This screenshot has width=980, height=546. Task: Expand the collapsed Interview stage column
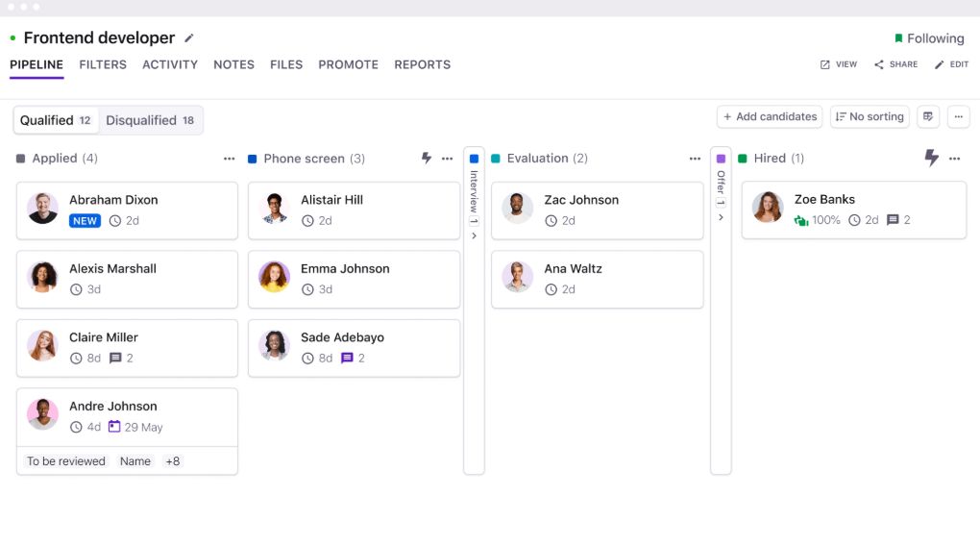(474, 235)
